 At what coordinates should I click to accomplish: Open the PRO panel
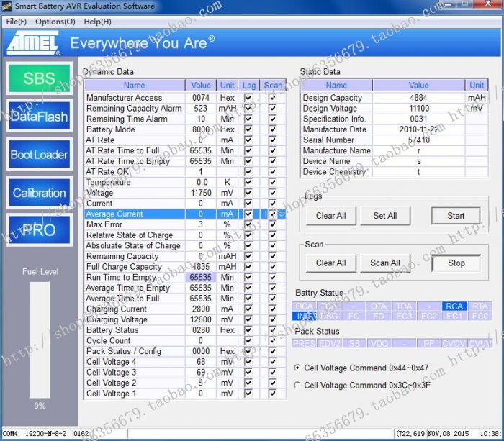[x=40, y=229]
